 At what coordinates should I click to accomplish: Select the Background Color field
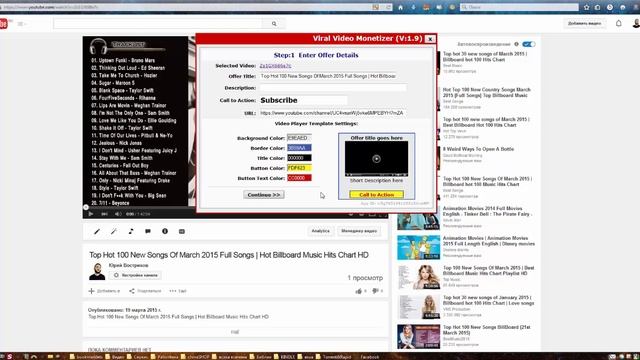point(299,138)
